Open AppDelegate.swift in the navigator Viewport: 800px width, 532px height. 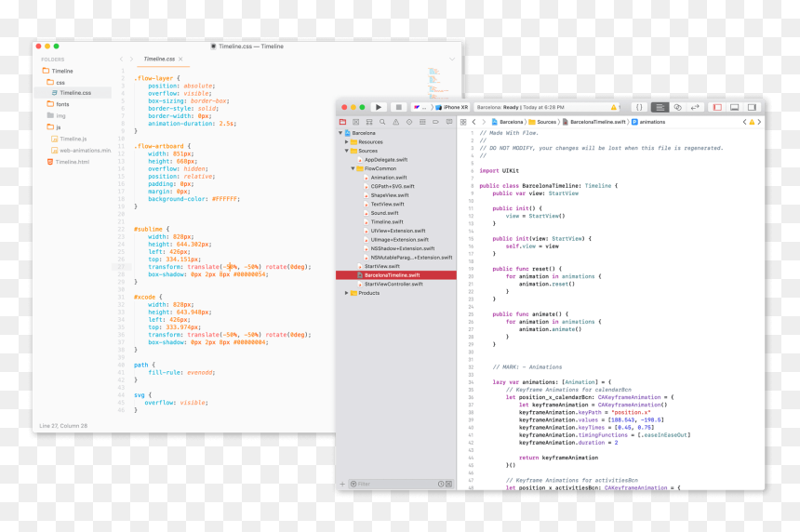pyautogui.click(x=382, y=160)
